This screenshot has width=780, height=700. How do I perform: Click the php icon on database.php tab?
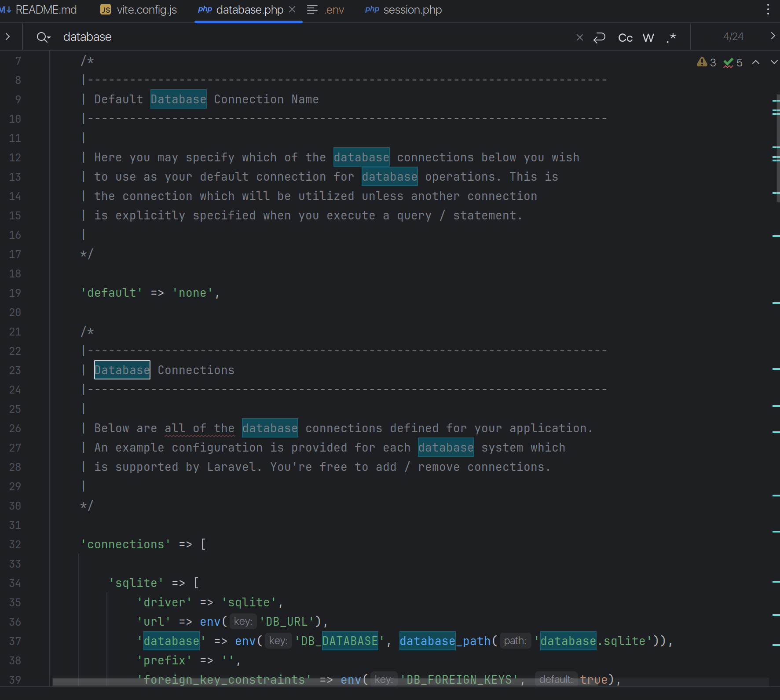click(205, 9)
